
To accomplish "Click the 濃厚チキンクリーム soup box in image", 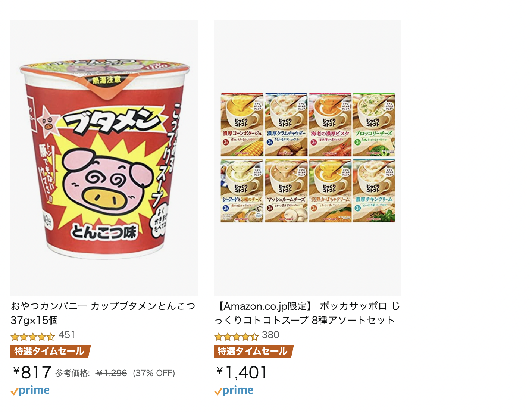I will coord(374,191).
